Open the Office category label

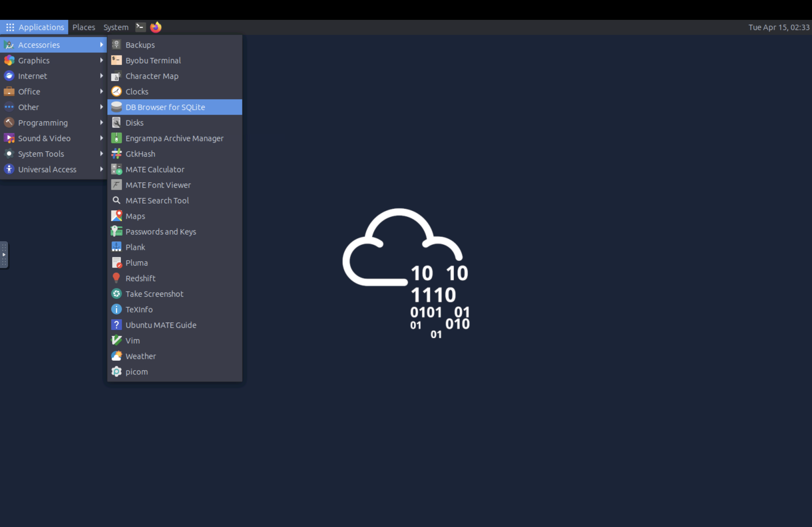29,91
